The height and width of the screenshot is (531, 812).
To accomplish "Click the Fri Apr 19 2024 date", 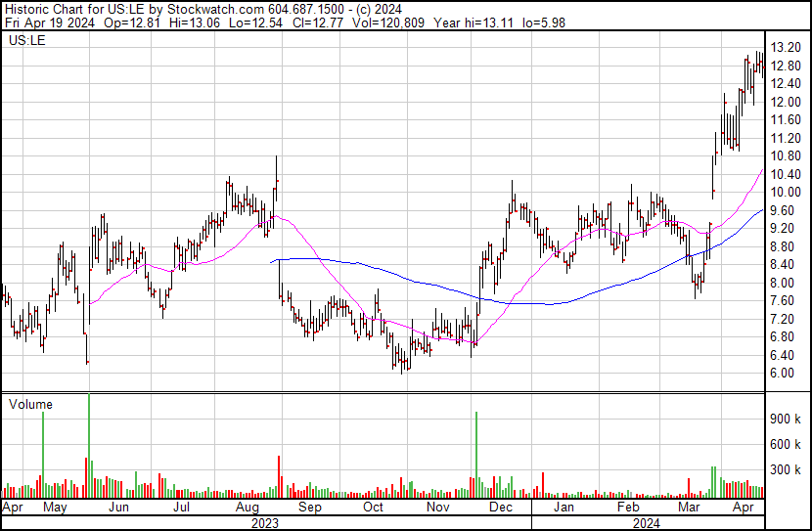I will pos(50,22).
